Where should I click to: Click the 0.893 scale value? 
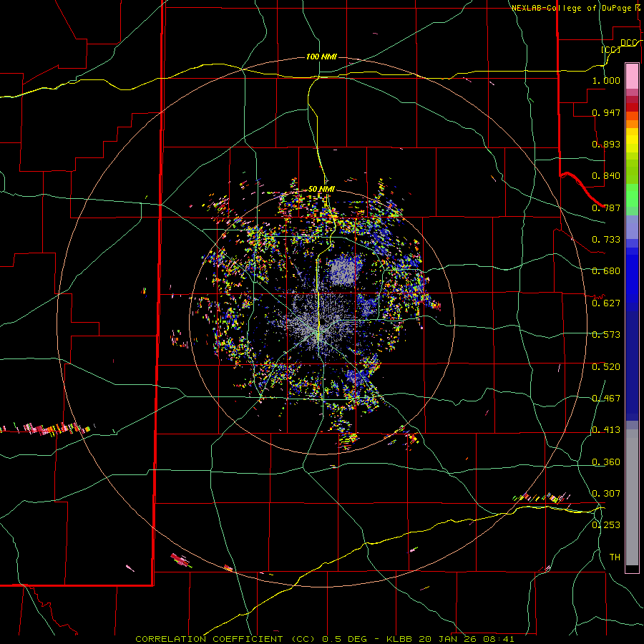pos(606,144)
